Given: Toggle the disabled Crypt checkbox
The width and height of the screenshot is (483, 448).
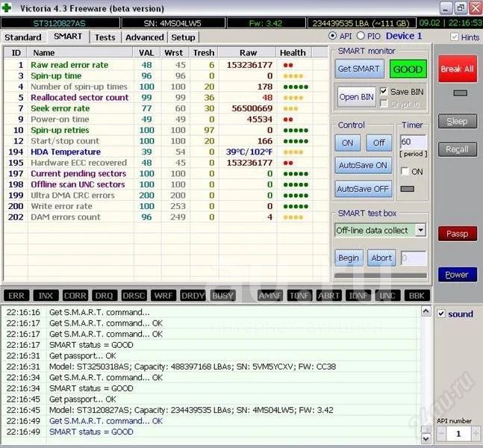Looking at the screenshot, I should 384,104.
